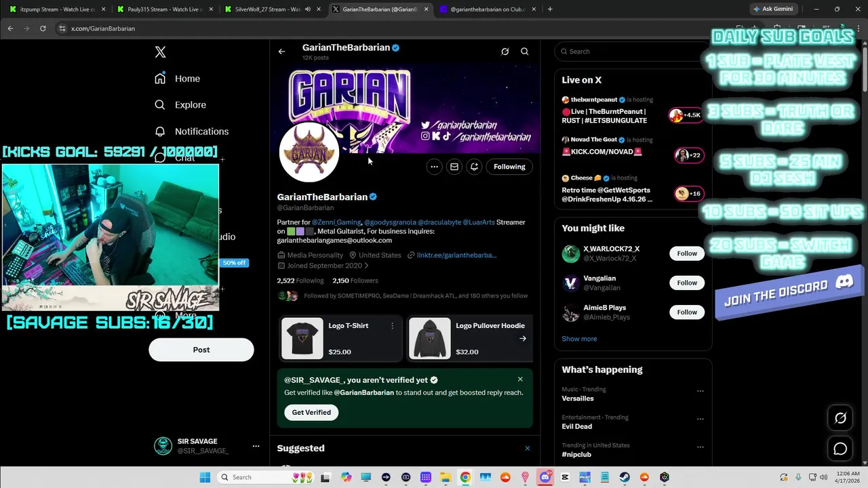View the 2,522 Following list
Screen dimensions: 868x488
point(300,281)
